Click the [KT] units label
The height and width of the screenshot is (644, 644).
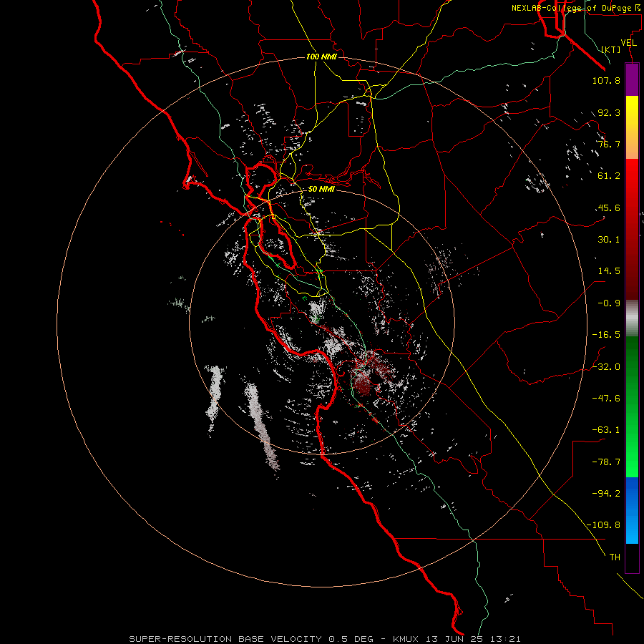click(611, 49)
